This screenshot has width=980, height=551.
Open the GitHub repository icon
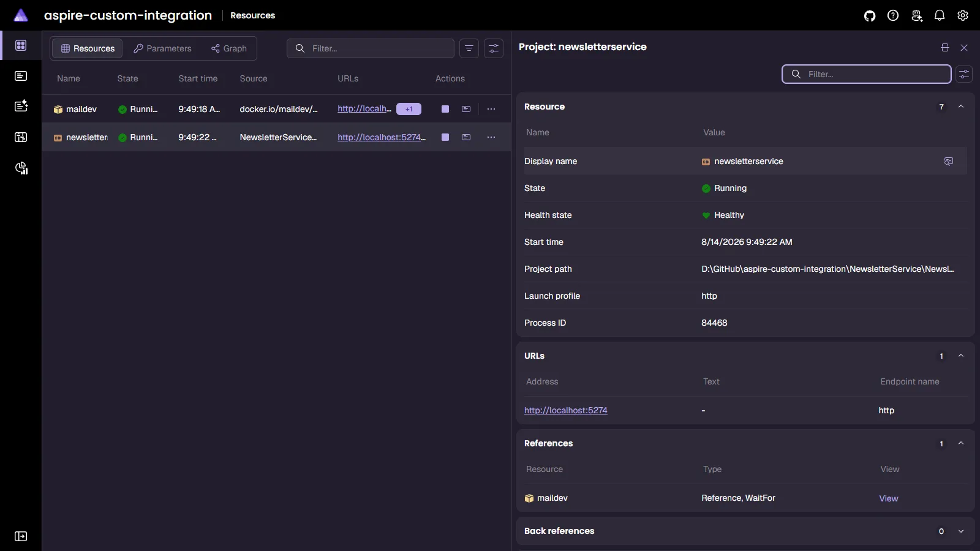[870, 16]
